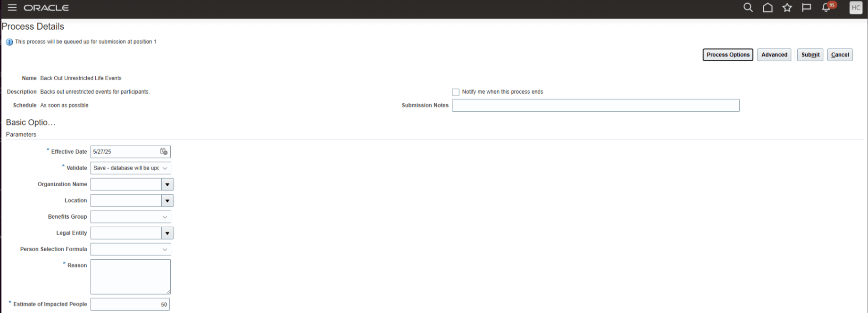This screenshot has width=868, height=313.
Task: Click the Process Details page title
Action: [x=33, y=26]
